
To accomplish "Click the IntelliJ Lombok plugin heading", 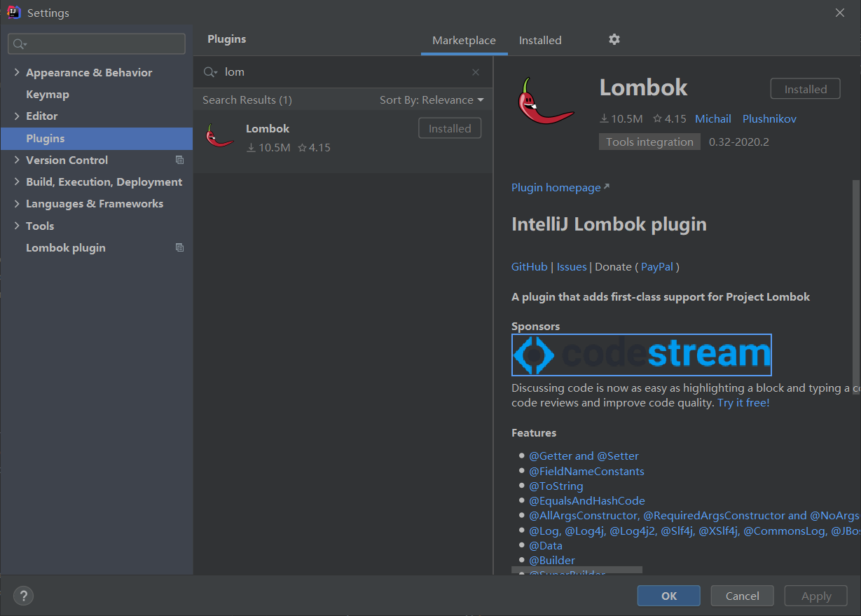I will tap(609, 224).
